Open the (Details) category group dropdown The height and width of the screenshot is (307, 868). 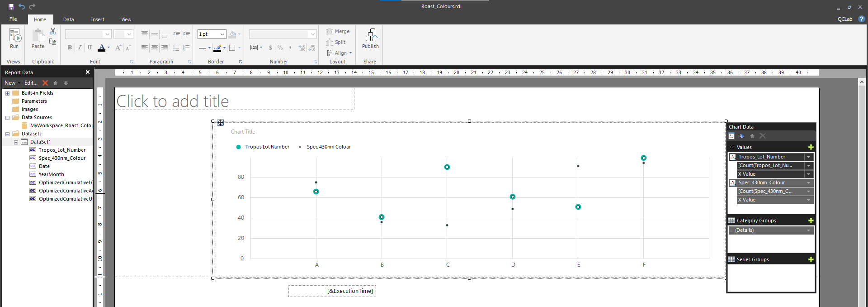pos(809,230)
